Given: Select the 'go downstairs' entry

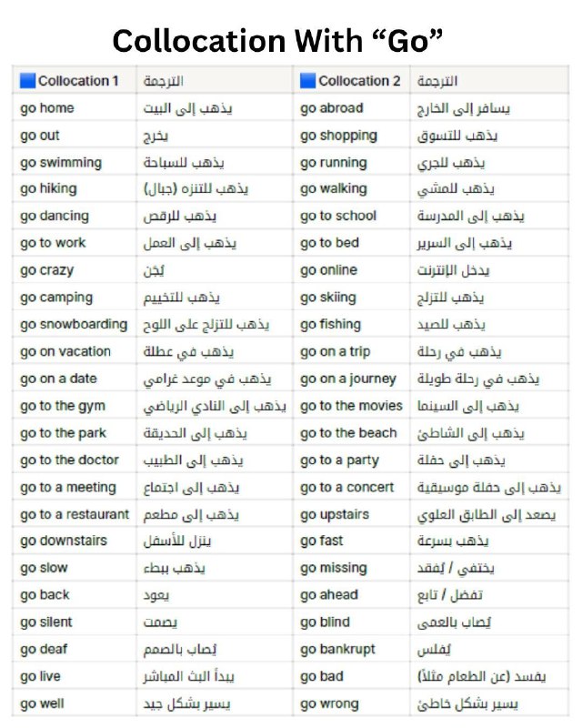Looking at the screenshot, I should 75,541.
